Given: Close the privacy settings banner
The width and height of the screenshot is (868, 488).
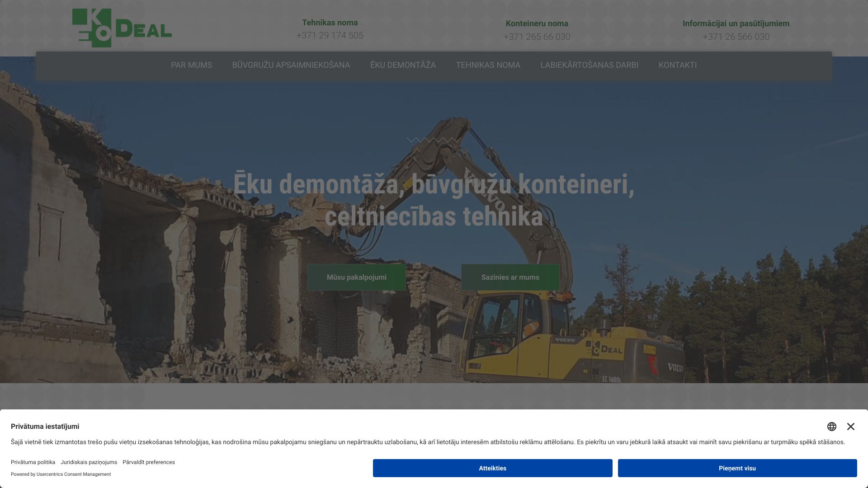Looking at the screenshot, I should [x=851, y=427].
